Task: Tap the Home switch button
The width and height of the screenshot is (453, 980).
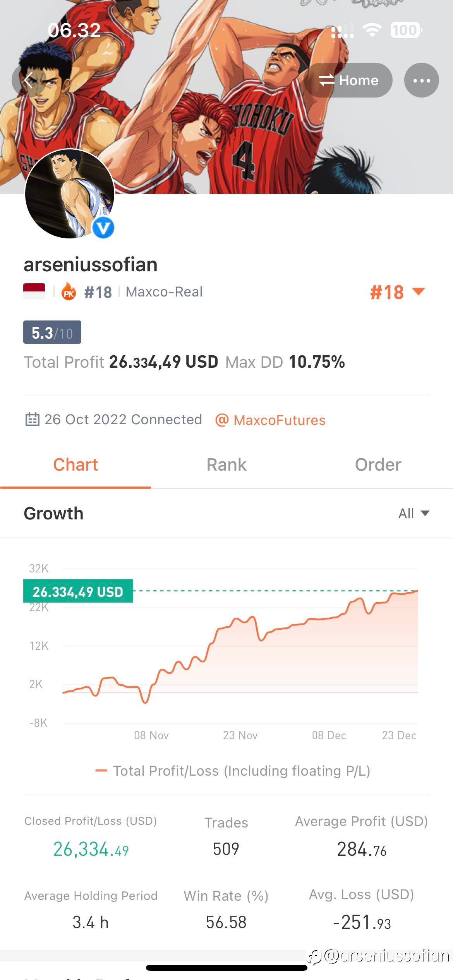Action: point(348,80)
